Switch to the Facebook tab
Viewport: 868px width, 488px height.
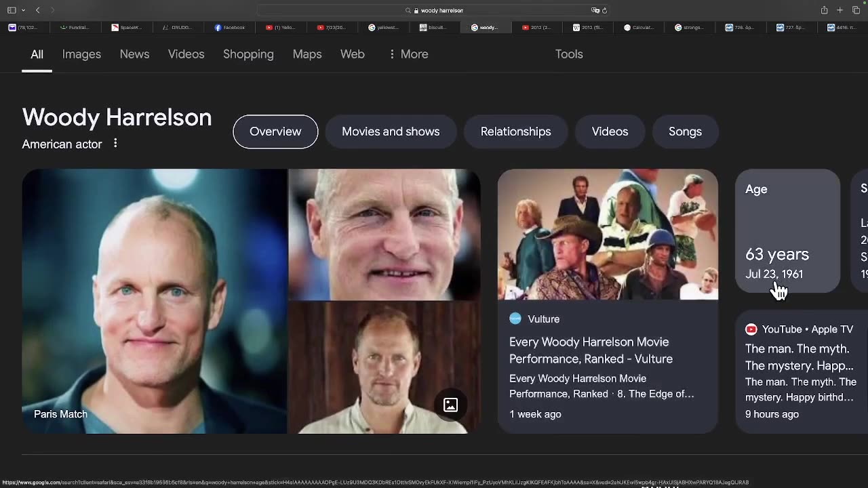tap(229, 28)
